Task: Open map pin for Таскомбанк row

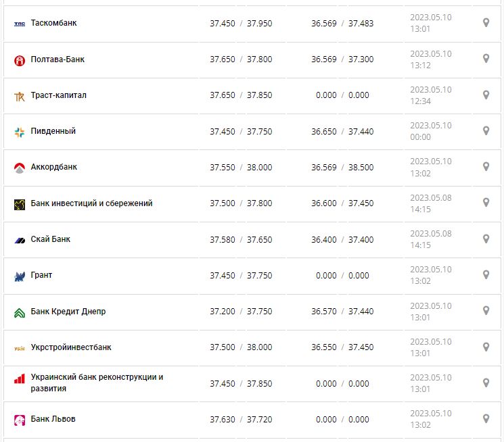Action: [x=486, y=23]
